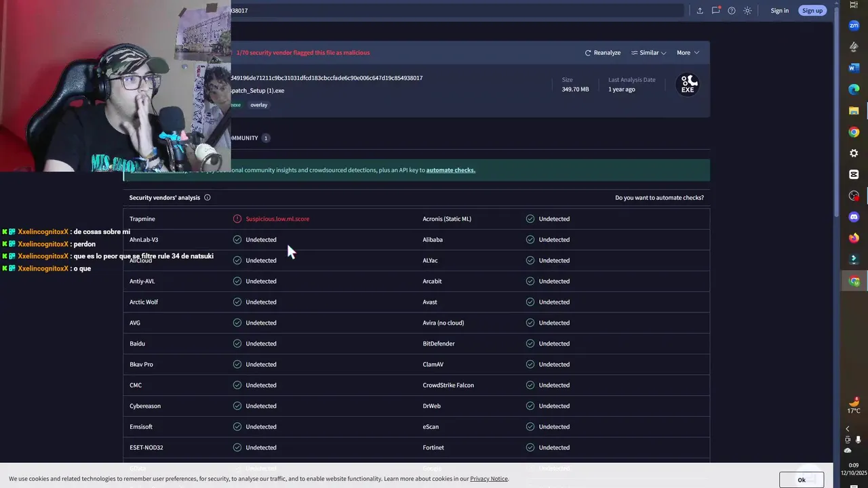Open Settings gear from the taskbar
Screen dimensions: 868x488
click(854, 153)
